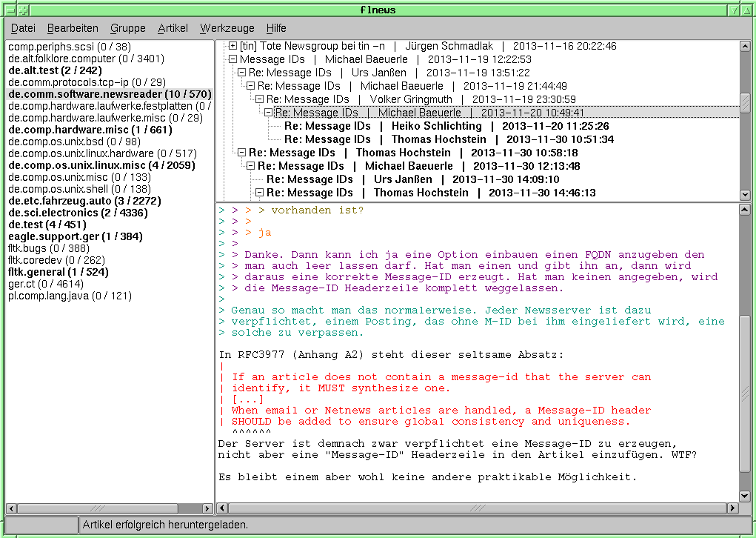
Task: Click the group list horizontal scrollbar thumb
Action: 98,508
